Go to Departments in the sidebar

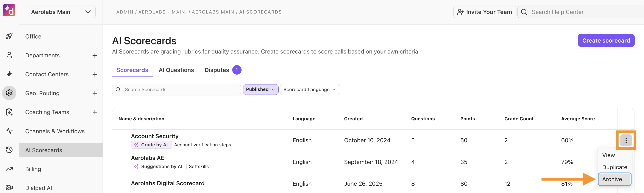[x=42, y=55]
